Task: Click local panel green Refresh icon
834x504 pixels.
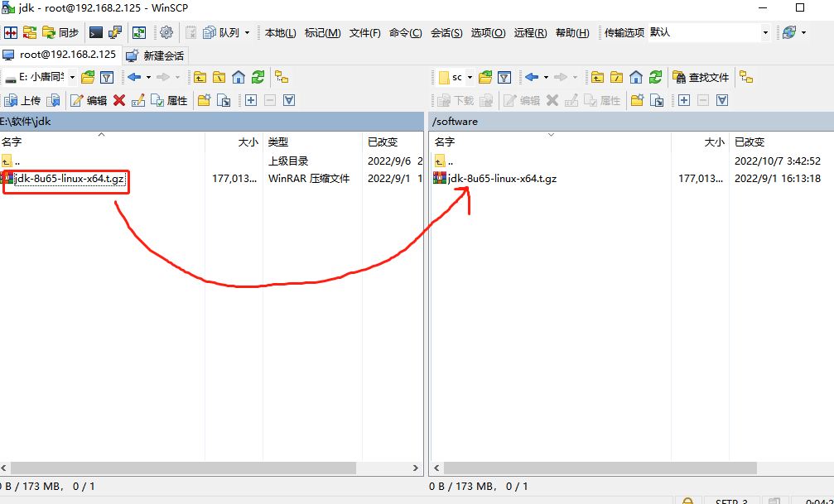Action: coord(258,78)
